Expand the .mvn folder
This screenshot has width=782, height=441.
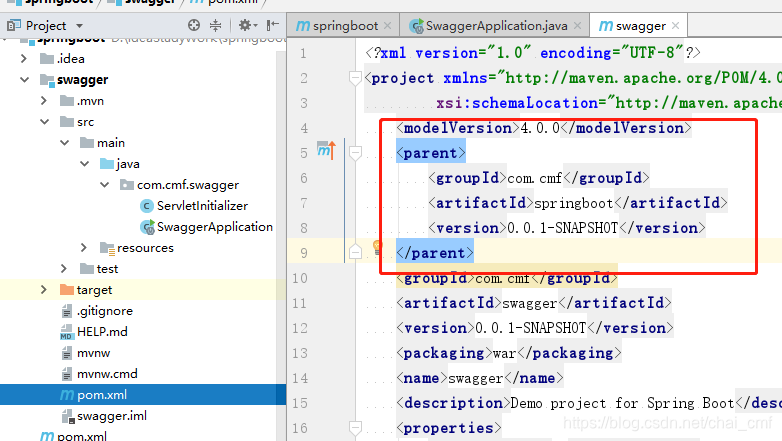pyautogui.click(x=44, y=101)
